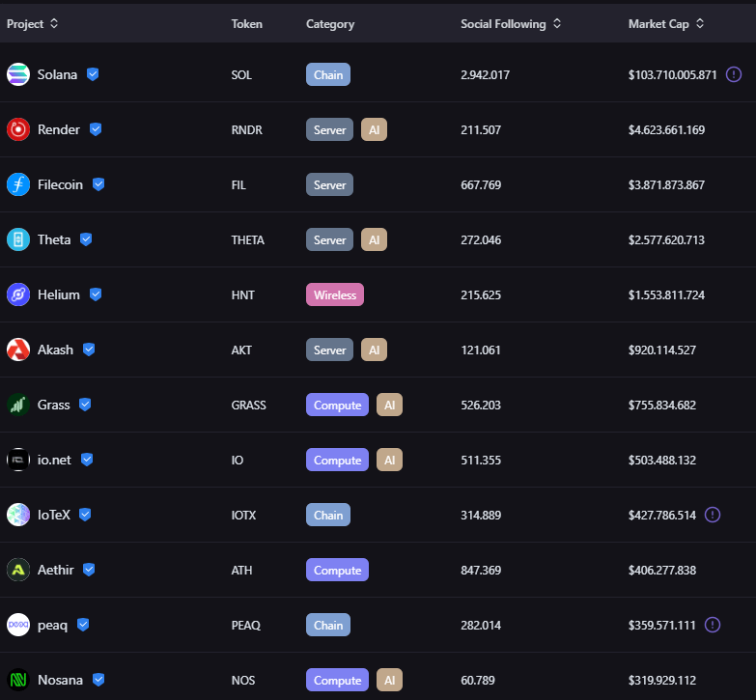Click the IOTX token cell
756x700 pixels.
tap(243, 515)
